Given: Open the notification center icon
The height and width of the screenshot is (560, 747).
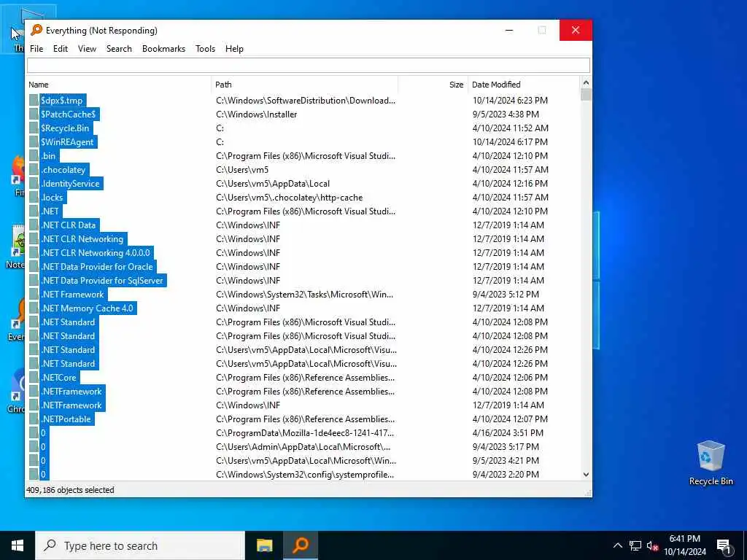Looking at the screenshot, I should point(724,546).
